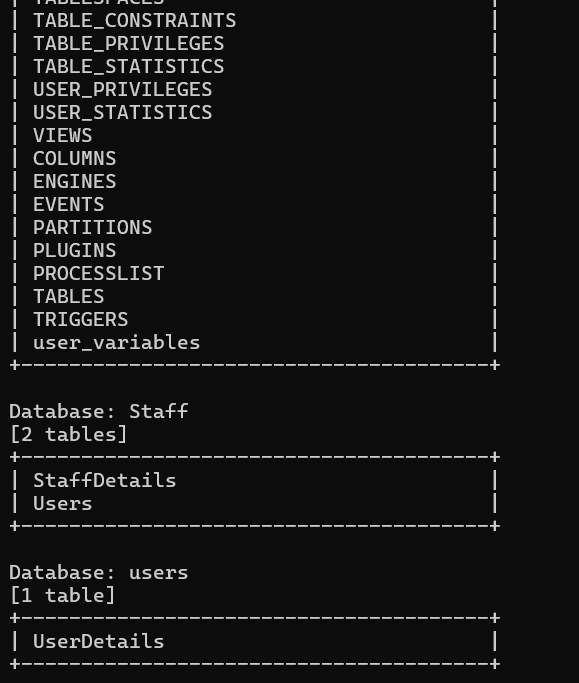Image resolution: width=579 pixels, height=683 pixels.
Task: Click the COLUMNS table name
Action: [74, 159]
